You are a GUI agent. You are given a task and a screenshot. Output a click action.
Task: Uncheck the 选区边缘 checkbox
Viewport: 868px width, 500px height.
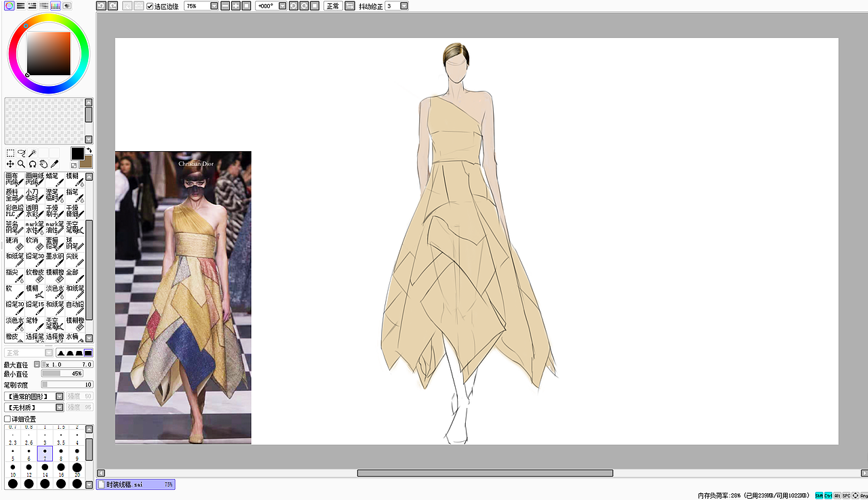tap(150, 6)
